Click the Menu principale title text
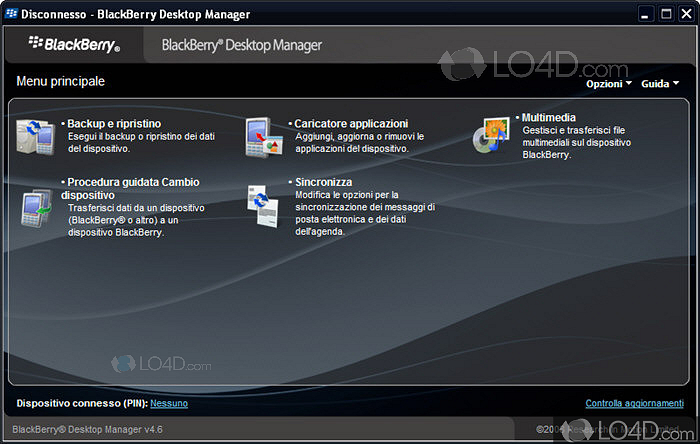700x444 pixels. 61,81
